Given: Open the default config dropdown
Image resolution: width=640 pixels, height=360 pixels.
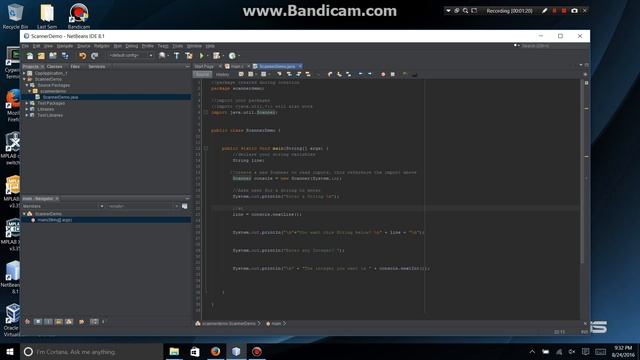Looking at the screenshot, I should click(x=131, y=56).
